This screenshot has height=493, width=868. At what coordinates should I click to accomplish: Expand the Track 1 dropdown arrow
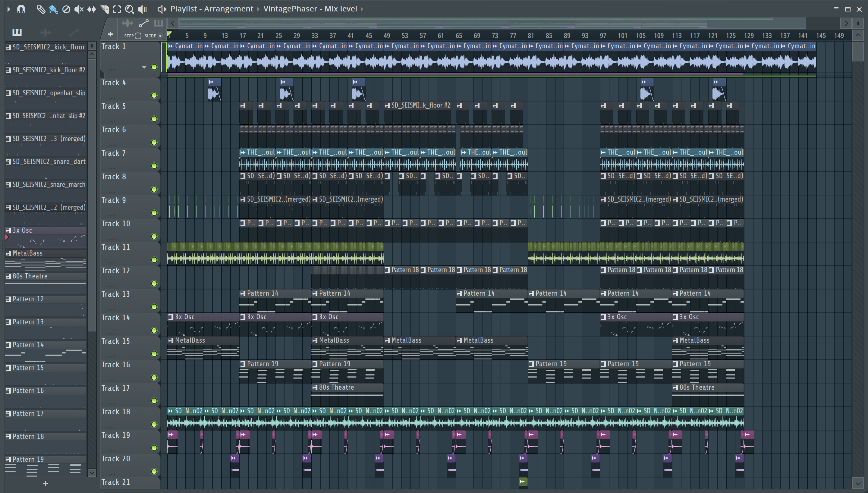[144, 67]
